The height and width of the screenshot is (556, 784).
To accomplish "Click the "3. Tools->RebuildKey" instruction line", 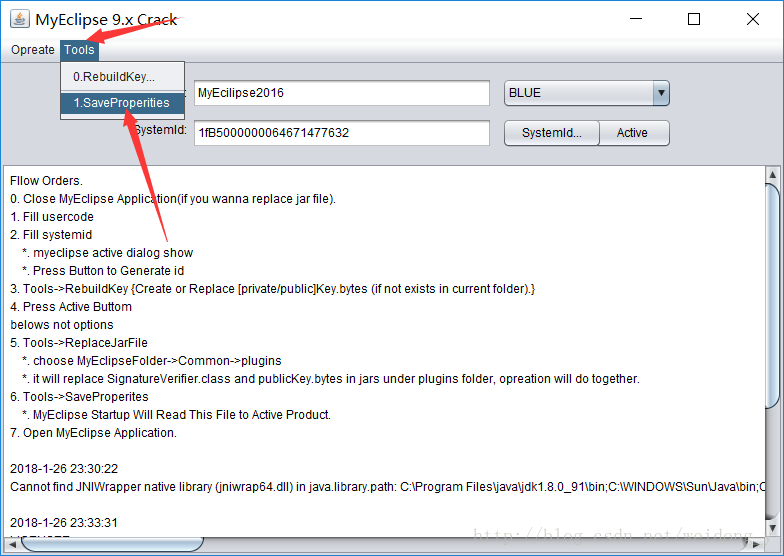I will (x=272, y=289).
